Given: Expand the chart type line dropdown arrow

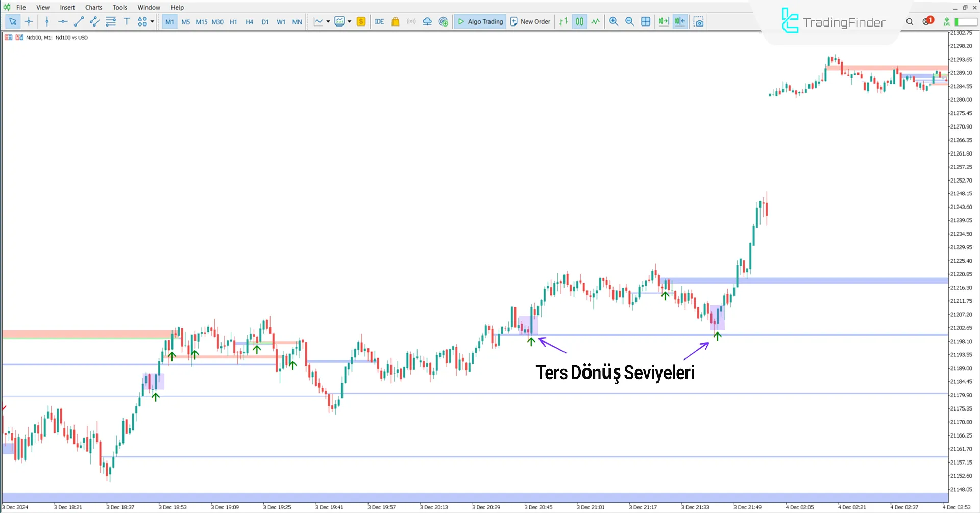Looking at the screenshot, I should click(328, 21).
